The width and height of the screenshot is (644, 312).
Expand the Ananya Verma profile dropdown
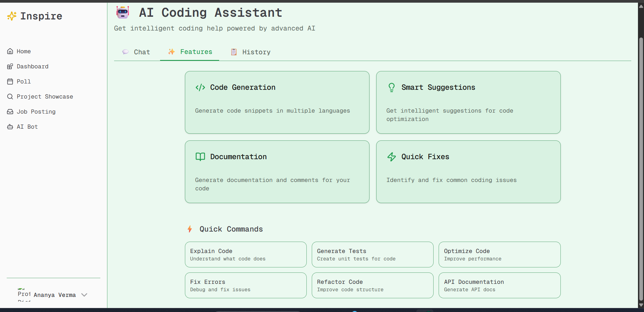84,295
